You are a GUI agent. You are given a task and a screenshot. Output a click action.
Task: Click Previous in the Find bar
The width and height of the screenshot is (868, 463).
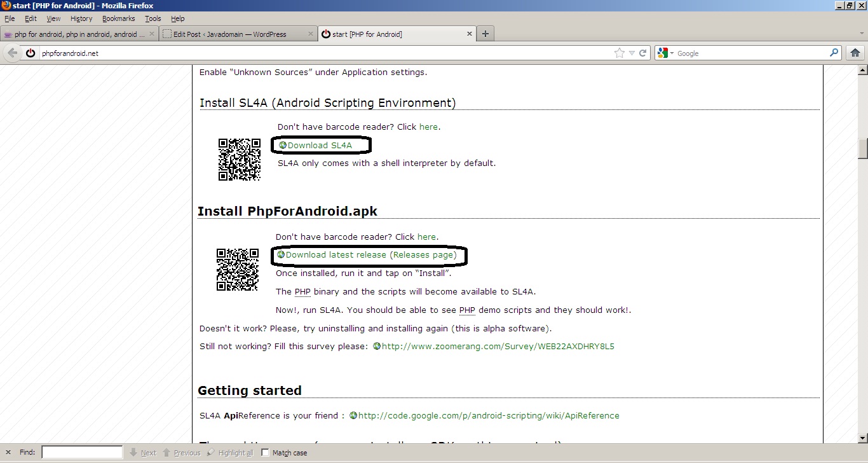point(181,452)
